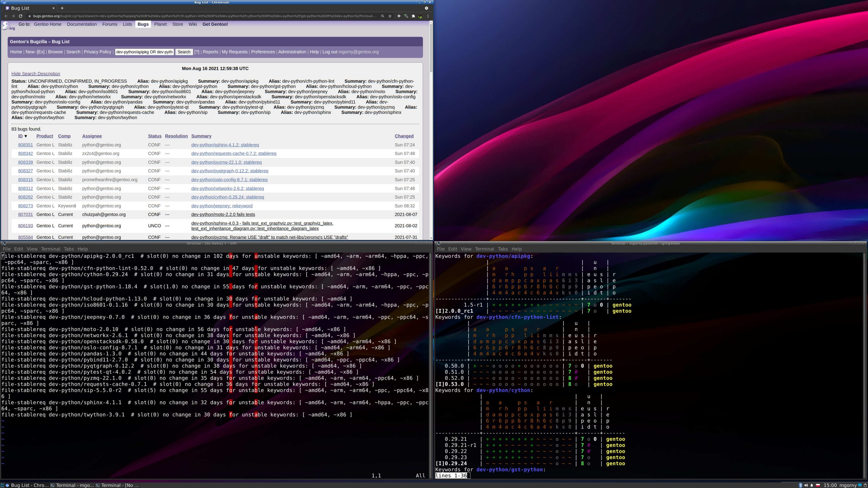Open the Chromium three-dot menu

(x=428, y=16)
